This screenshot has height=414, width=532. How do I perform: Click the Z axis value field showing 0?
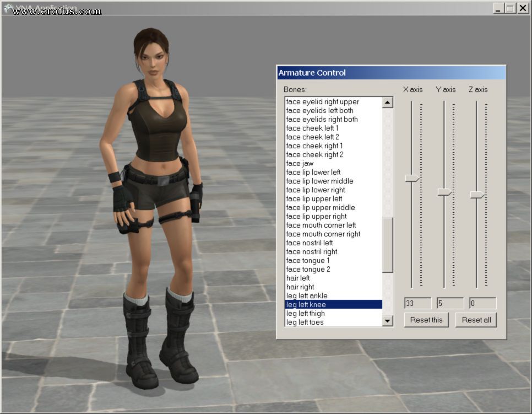coord(482,303)
